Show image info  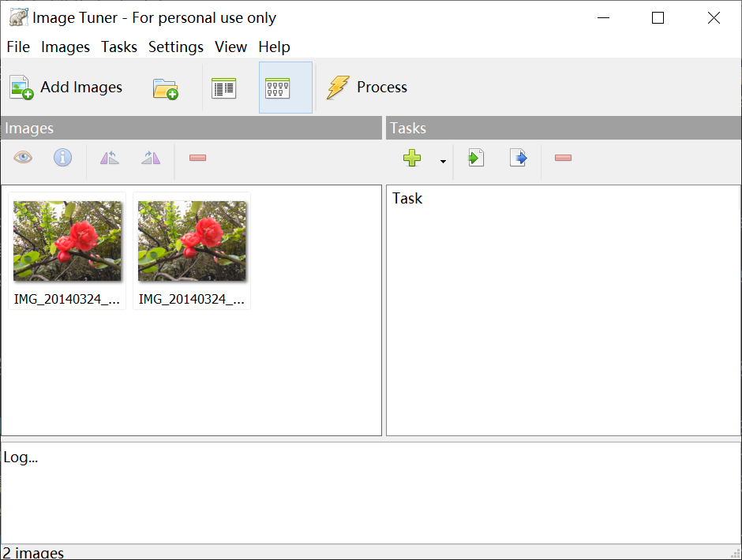[x=62, y=158]
